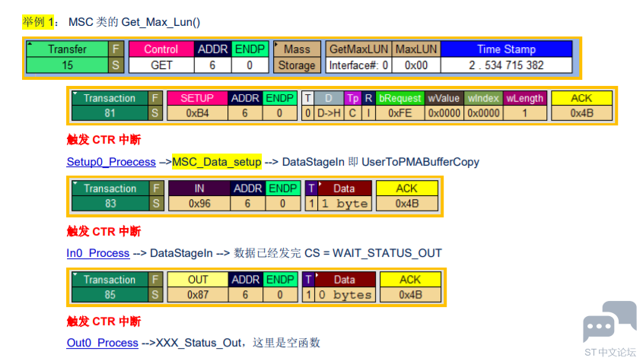This screenshot has width=643, height=364.
Task: Expand the Transaction 81 triangle
Action: point(75,93)
